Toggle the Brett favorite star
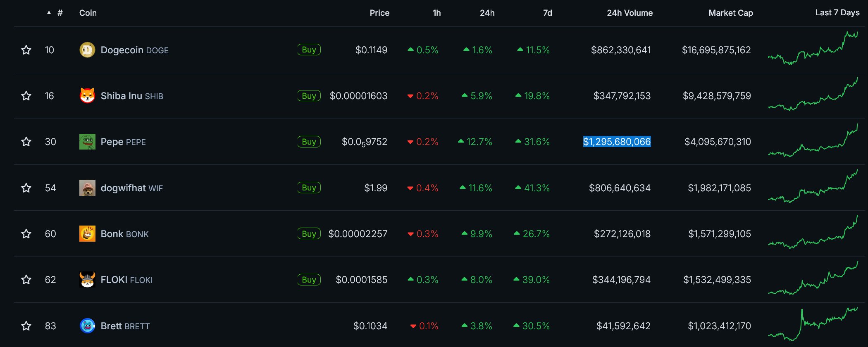 pos(26,326)
